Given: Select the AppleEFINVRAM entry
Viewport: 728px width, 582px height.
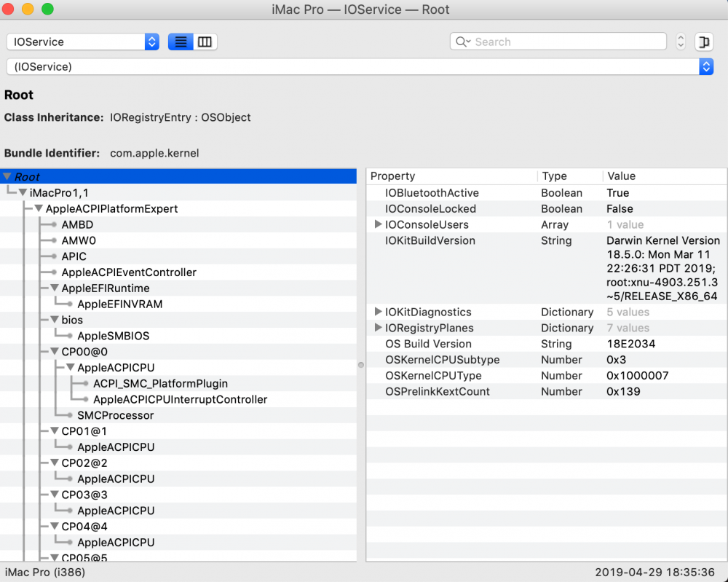Looking at the screenshot, I should point(120,304).
